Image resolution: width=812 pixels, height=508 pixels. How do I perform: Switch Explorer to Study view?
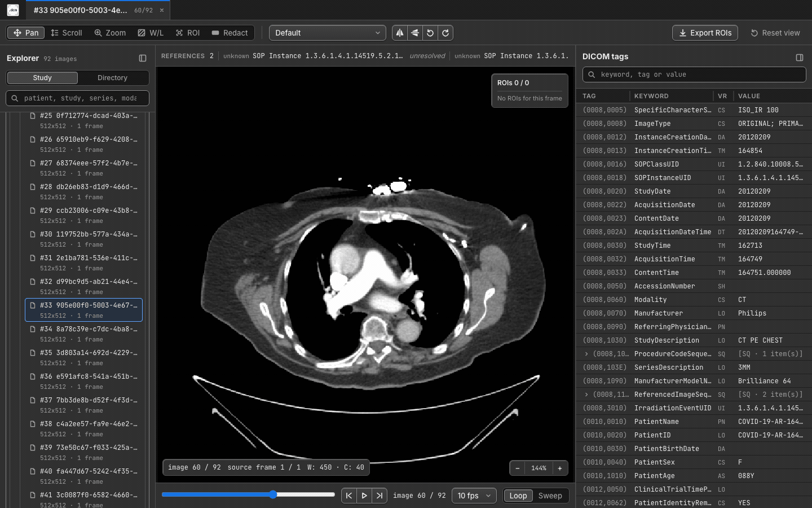(x=42, y=78)
